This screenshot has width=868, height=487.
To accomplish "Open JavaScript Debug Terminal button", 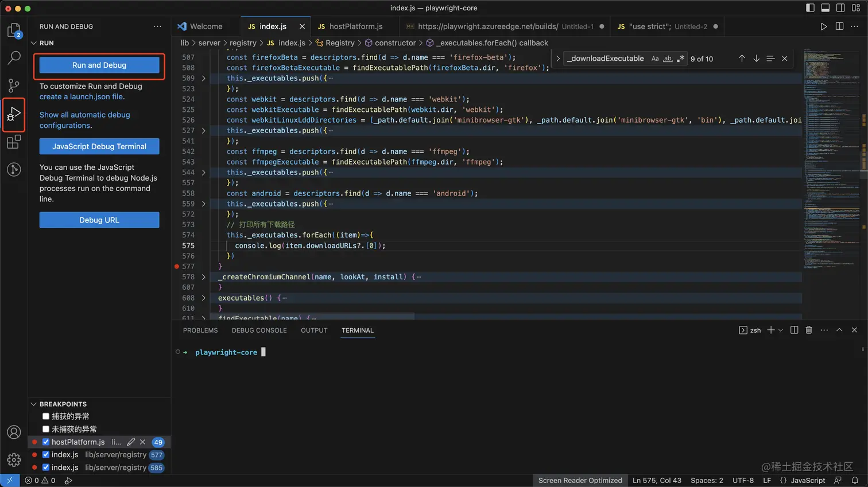I will [x=99, y=146].
